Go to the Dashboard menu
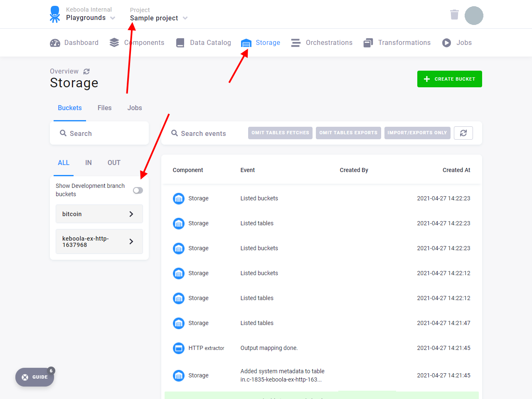Image resolution: width=532 pixels, height=399 pixels. (x=74, y=43)
